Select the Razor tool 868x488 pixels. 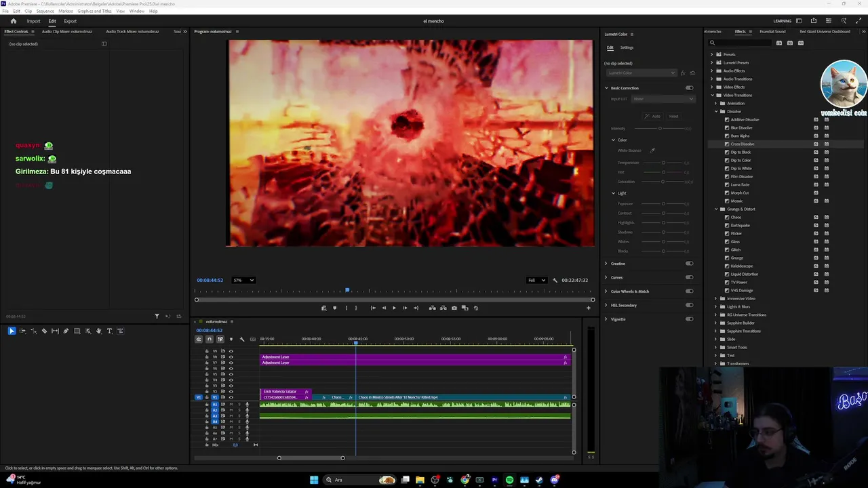[x=44, y=331]
